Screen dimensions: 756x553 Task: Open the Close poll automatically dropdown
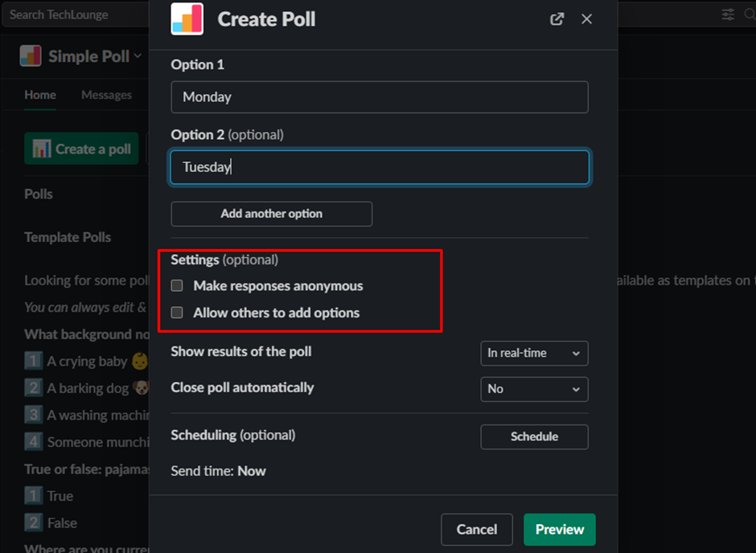tap(534, 389)
